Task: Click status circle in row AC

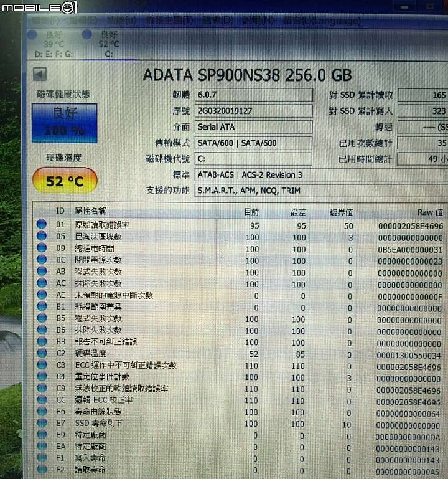Action: pyautogui.click(x=42, y=283)
